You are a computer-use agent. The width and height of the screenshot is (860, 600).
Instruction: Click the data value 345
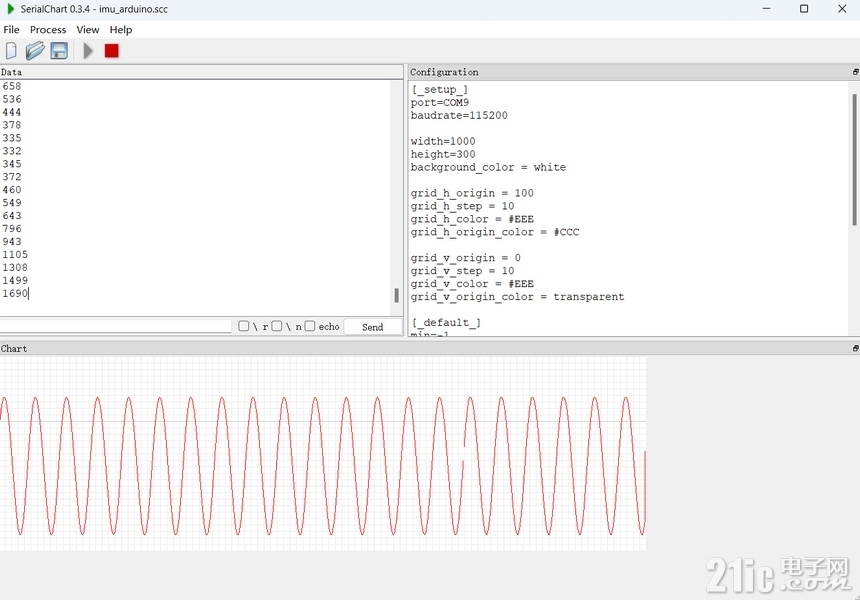point(12,164)
